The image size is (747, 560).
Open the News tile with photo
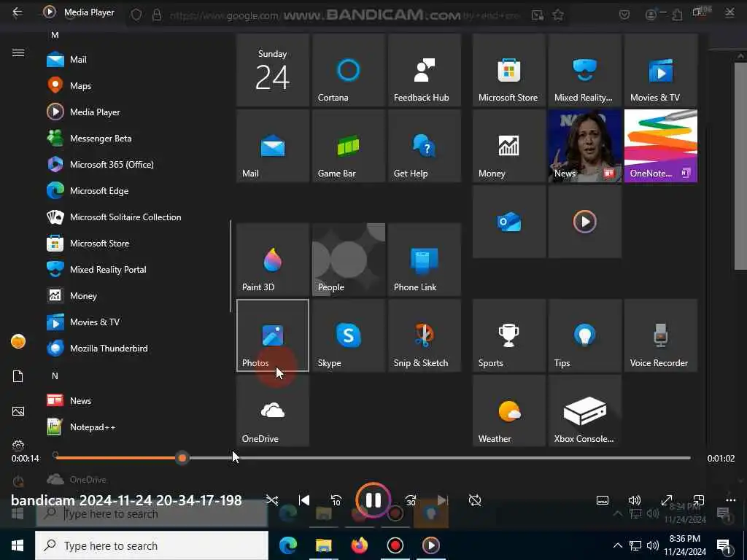coord(584,146)
